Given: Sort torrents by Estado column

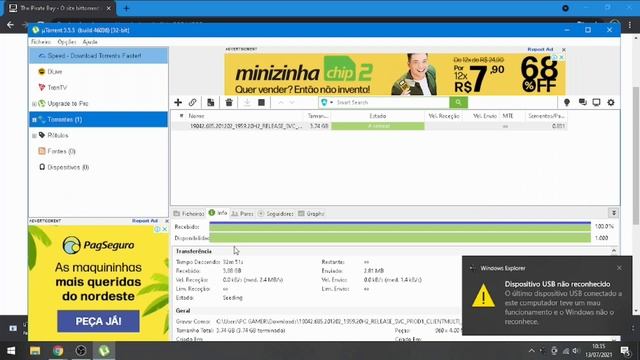Looking at the screenshot, I should click(378, 116).
